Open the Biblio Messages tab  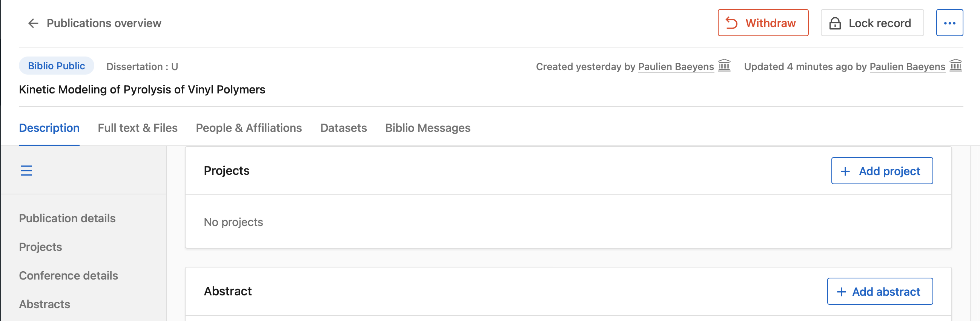428,128
